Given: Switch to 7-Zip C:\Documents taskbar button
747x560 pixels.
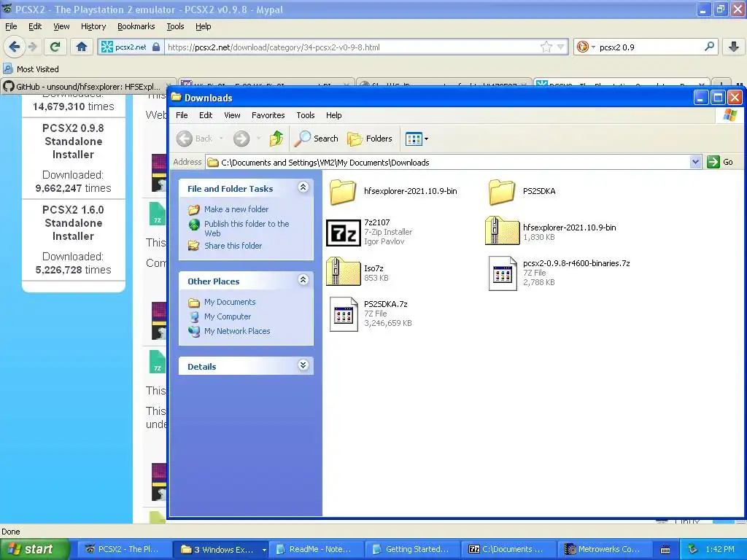Looking at the screenshot, I should coord(508,549).
